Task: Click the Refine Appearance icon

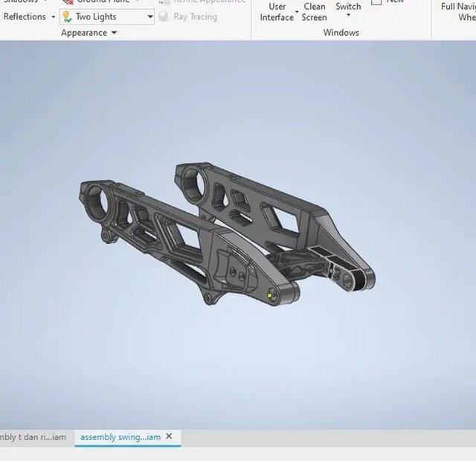Action: pyautogui.click(x=164, y=1)
